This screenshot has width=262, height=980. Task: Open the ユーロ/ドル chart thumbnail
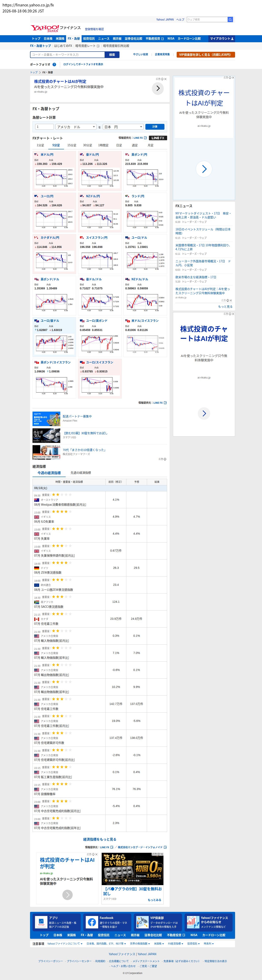pos(145,261)
